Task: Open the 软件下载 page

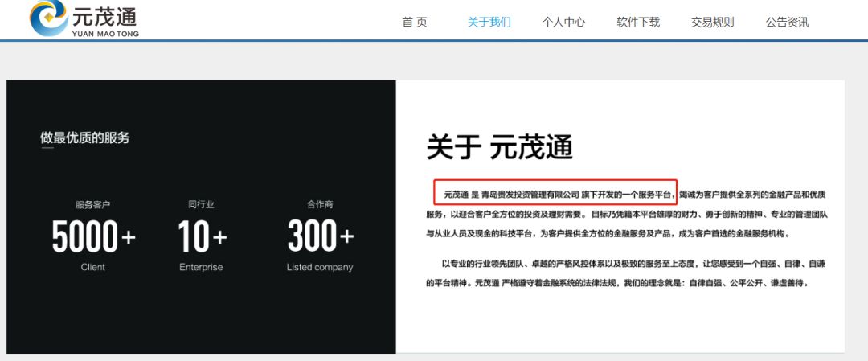Action: (638, 23)
